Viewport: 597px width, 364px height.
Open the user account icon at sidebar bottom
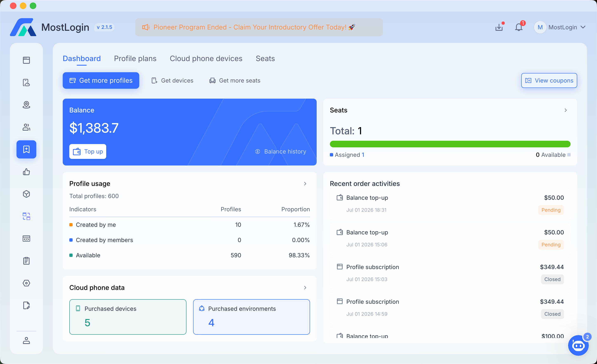coord(26,340)
